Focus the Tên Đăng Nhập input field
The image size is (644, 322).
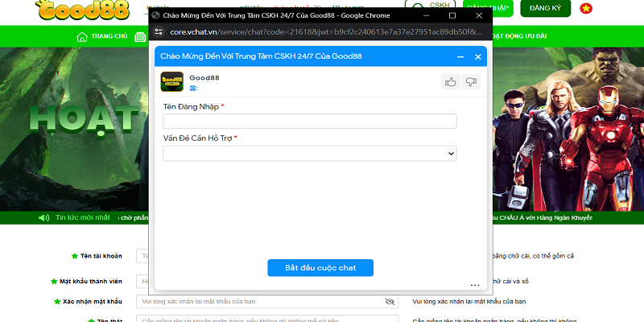click(x=310, y=122)
